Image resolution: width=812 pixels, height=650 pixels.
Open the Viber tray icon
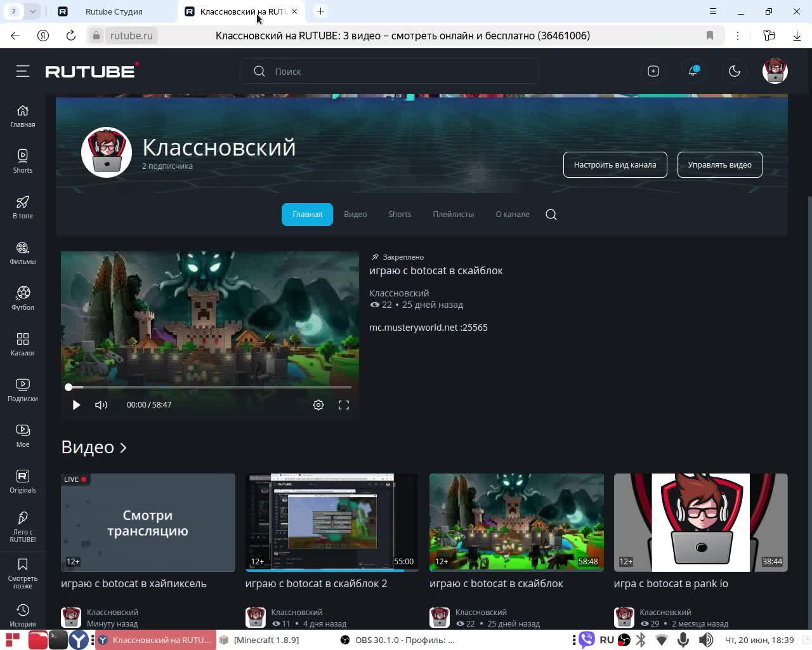click(x=587, y=640)
